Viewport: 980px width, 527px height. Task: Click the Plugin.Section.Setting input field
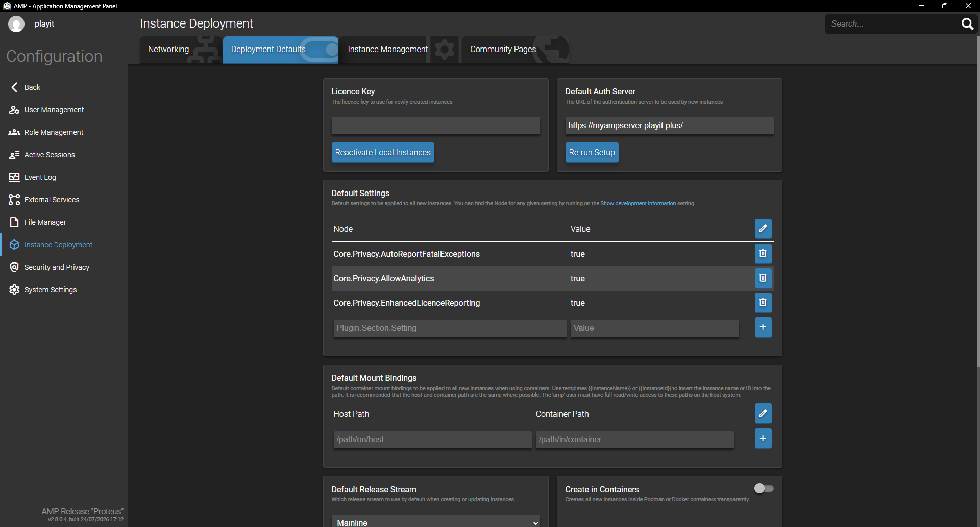click(450, 328)
